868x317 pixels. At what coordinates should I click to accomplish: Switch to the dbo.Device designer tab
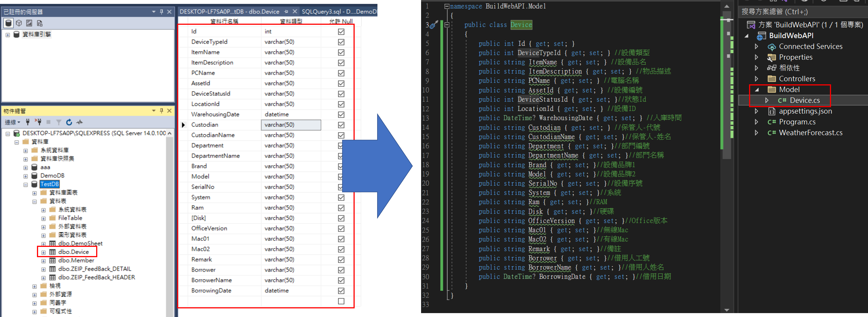click(229, 11)
